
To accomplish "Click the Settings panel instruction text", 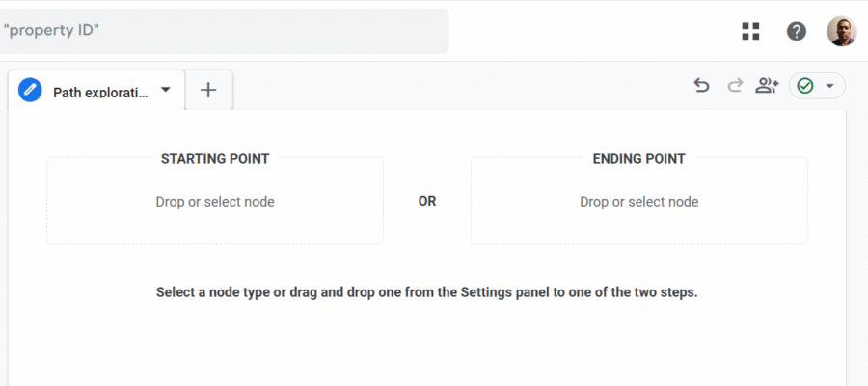I will point(427,292).
